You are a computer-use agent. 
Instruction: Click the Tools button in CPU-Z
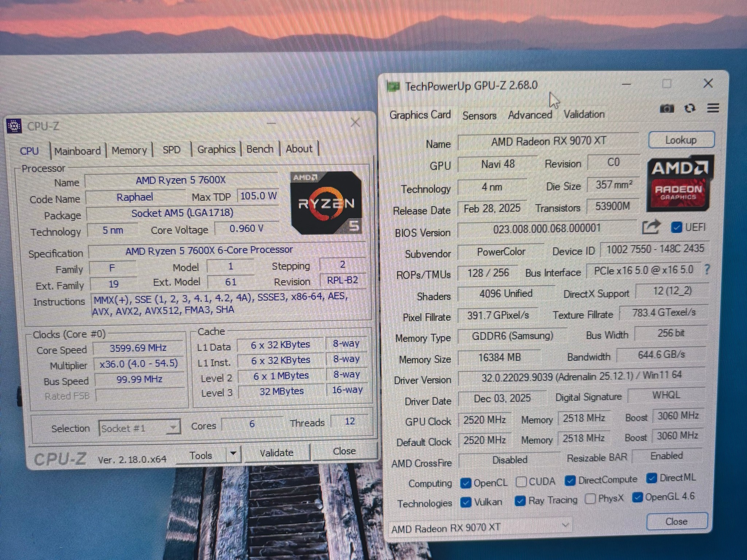coord(201,455)
